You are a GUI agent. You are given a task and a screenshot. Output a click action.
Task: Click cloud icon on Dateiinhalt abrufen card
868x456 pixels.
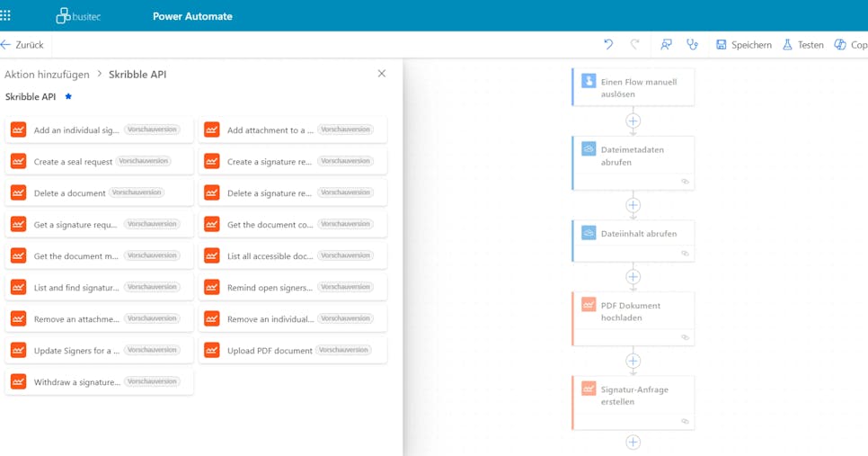click(589, 233)
